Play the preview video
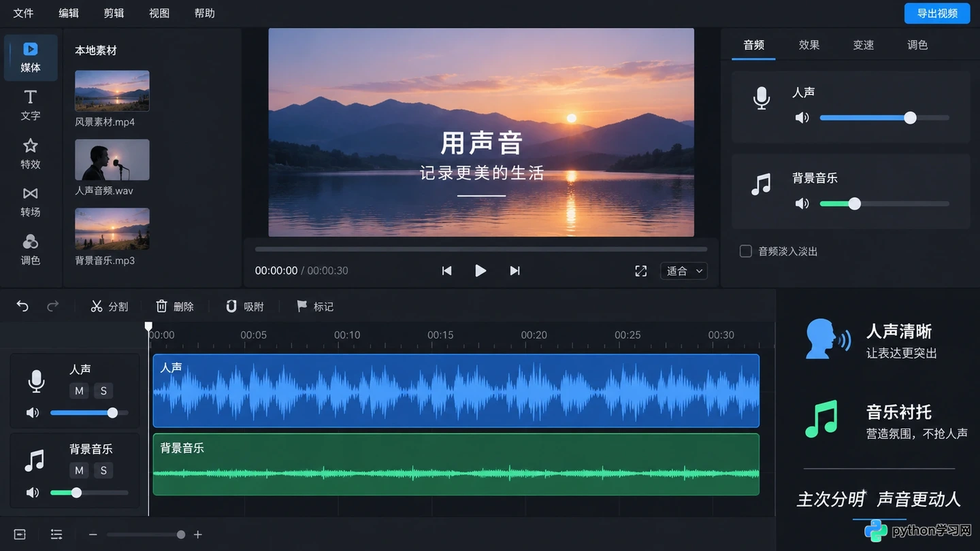Viewport: 980px width, 551px height. click(480, 271)
